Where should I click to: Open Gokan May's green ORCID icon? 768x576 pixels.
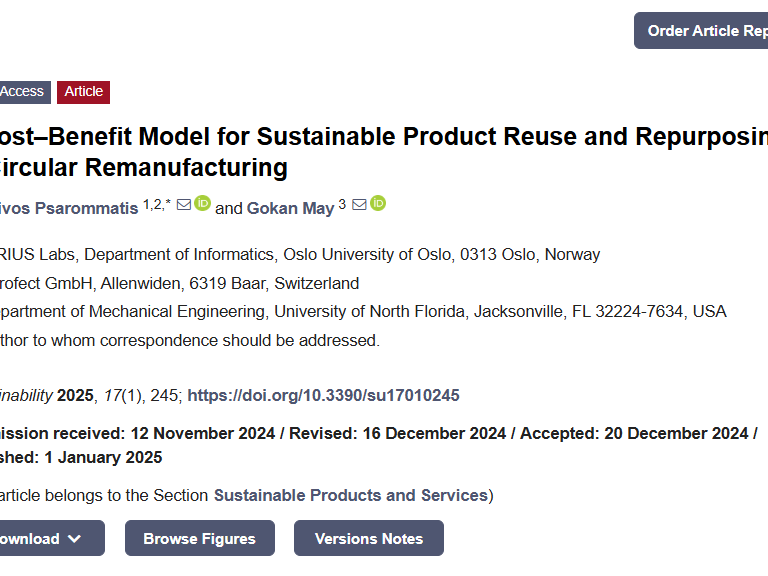[378, 204]
